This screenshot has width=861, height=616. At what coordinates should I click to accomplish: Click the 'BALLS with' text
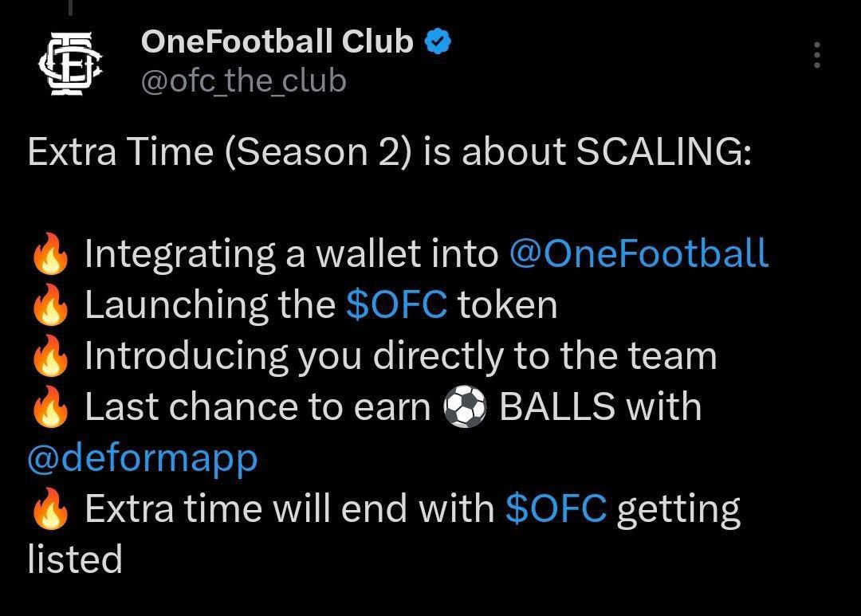click(600, 407)
